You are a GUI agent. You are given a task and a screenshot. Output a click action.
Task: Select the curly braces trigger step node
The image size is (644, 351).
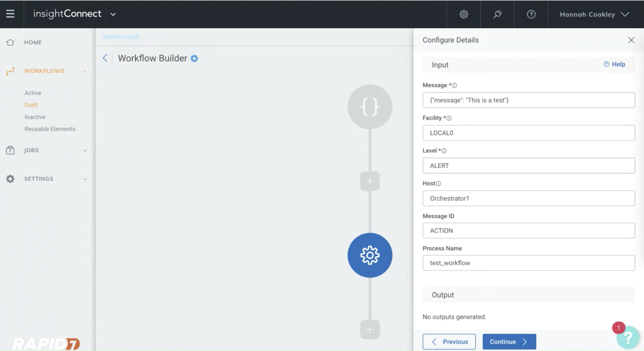pyautogui.click(x=370, y=107)
